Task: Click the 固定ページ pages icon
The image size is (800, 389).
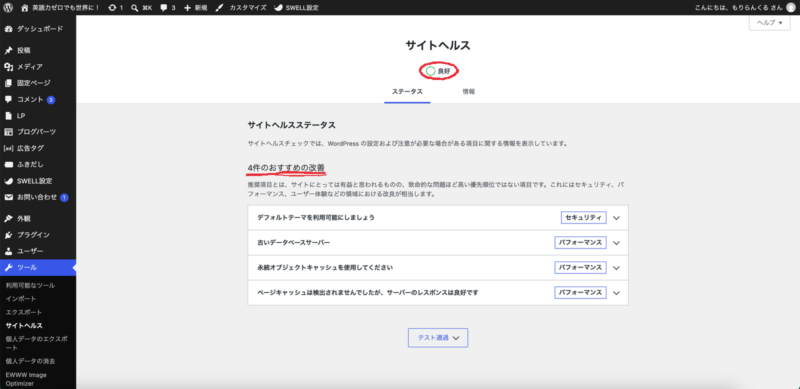Action: [x=8, y=83]
